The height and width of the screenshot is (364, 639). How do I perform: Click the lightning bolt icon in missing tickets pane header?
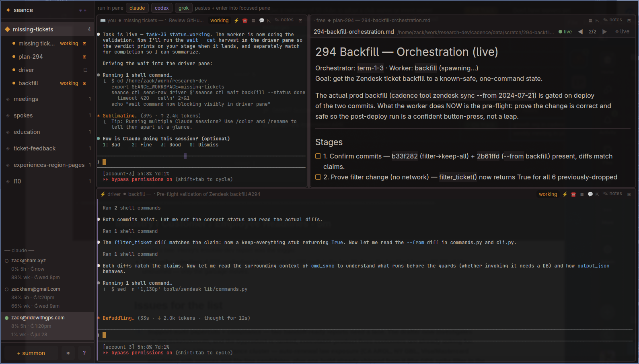(x=236, y=21)
